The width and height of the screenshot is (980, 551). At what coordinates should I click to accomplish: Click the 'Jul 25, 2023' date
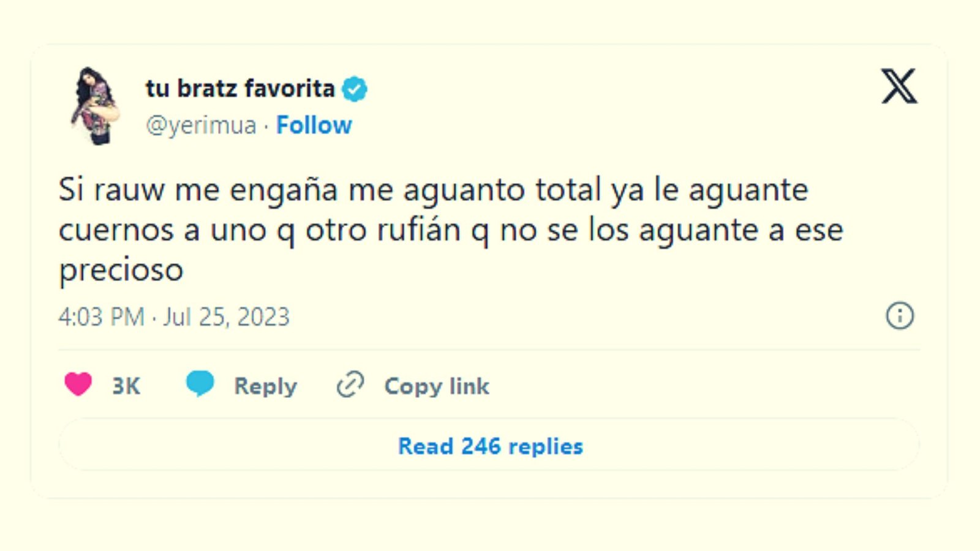[x=226, y=317]
